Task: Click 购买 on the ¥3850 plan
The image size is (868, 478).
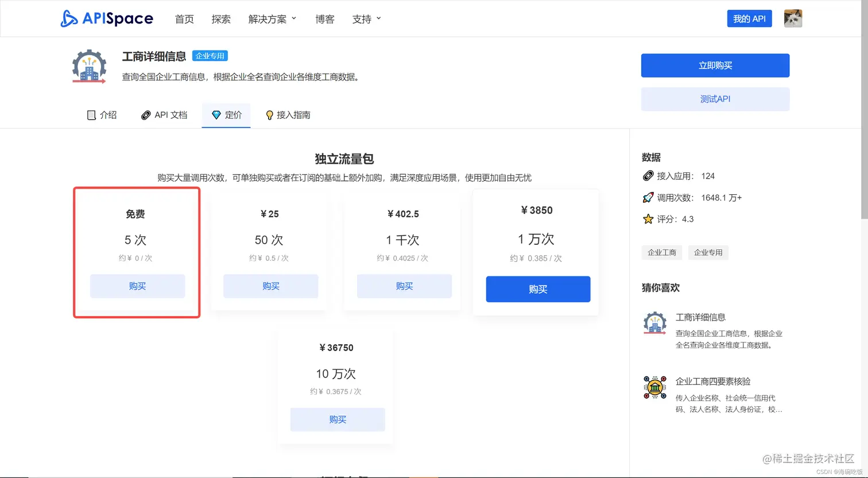Action: click(x=537, y=289)
